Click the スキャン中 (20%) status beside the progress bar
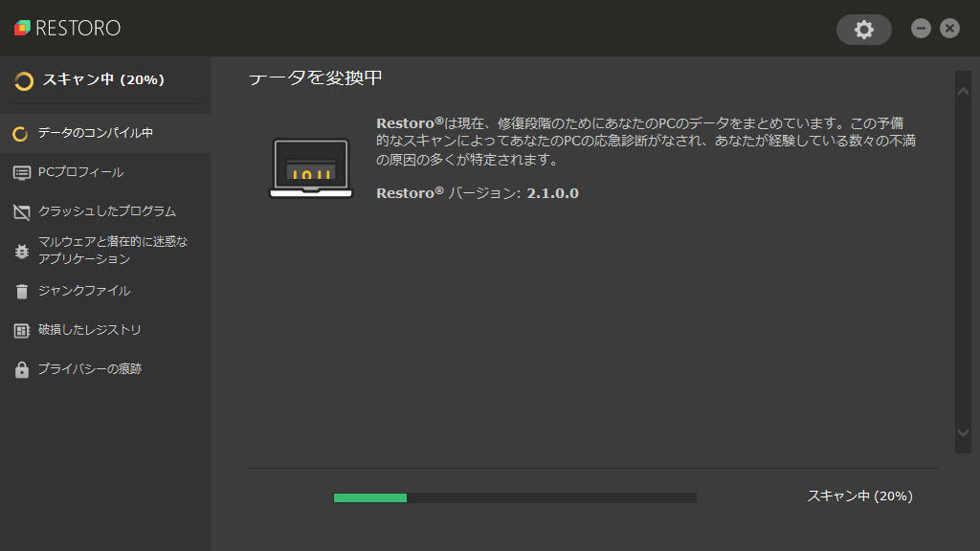 pyautogui.click(x=860, y=496)
